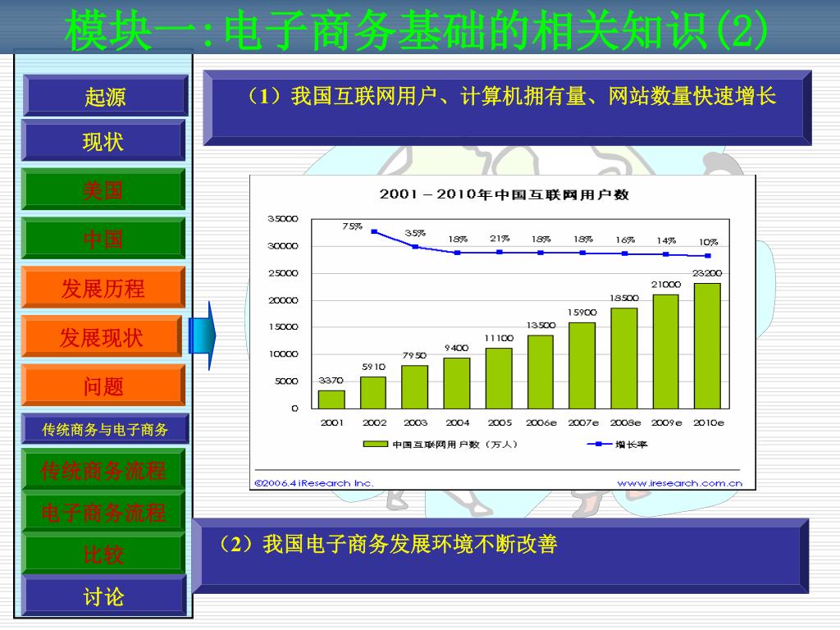Select the 2001 bar labeled 3370

tap(331, 399)
